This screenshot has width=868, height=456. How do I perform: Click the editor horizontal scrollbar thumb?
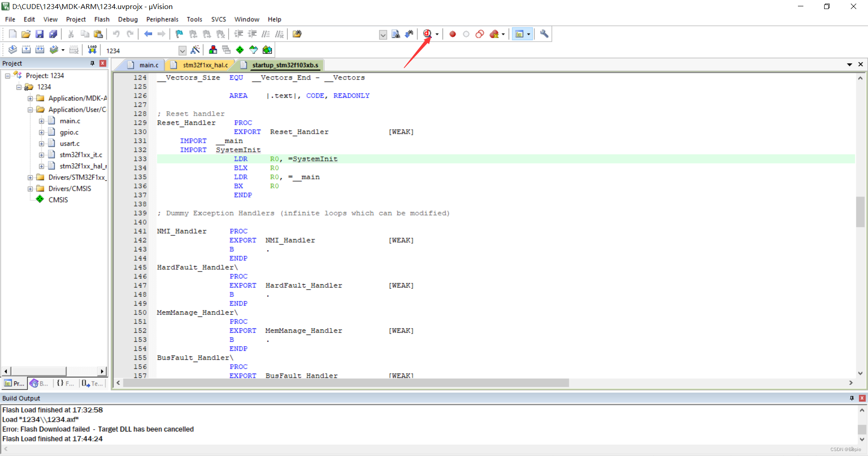pyautogui.click(x=346, y=383)
